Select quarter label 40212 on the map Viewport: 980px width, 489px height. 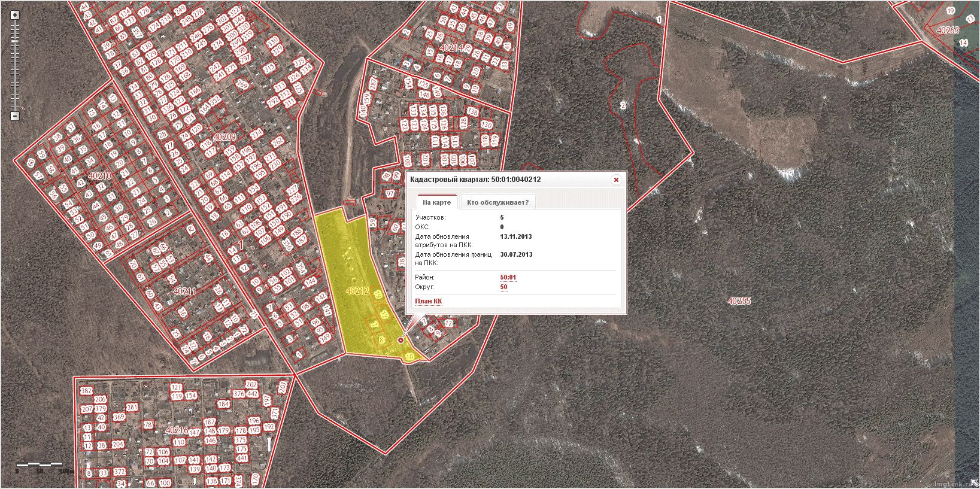pos(357,291)
